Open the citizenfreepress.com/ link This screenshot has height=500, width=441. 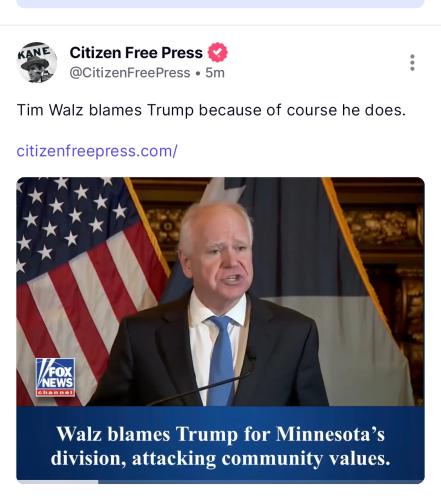(97, 151)
